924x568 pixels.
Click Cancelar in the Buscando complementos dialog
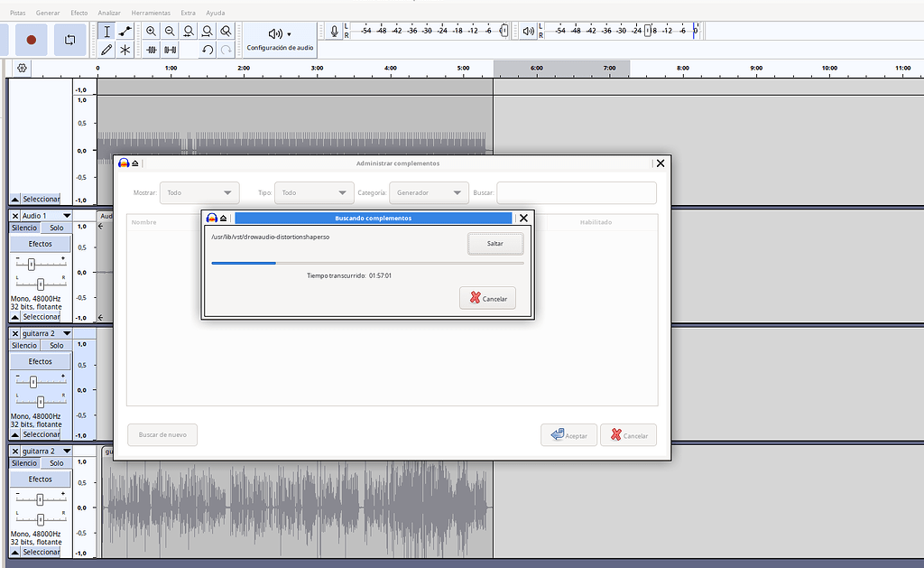[x=487, y=298]
